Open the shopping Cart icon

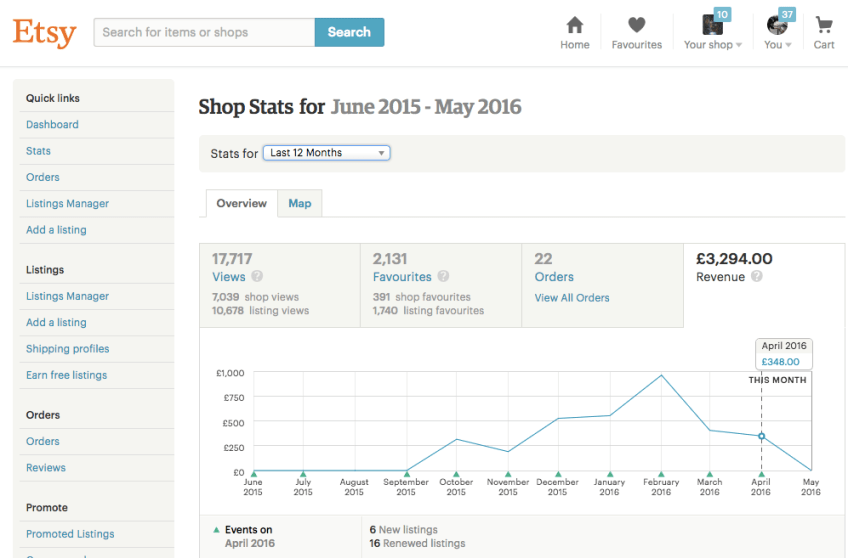click(x=824, y=26)
